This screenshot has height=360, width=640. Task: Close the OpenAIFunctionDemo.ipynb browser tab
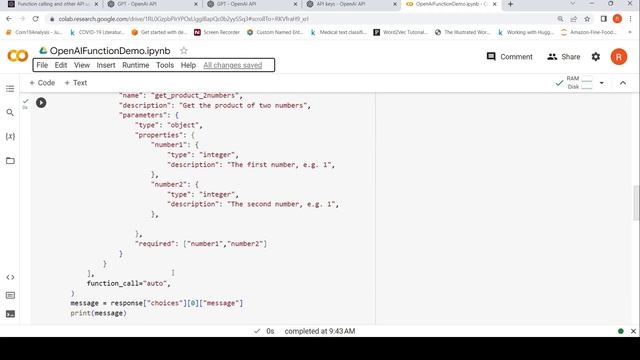click(495, 4)
